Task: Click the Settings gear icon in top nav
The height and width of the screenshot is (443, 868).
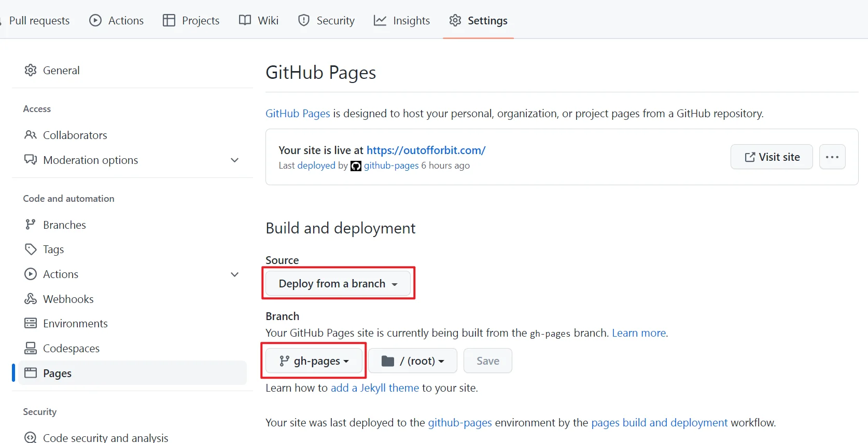Action: [x=455, y=20]
